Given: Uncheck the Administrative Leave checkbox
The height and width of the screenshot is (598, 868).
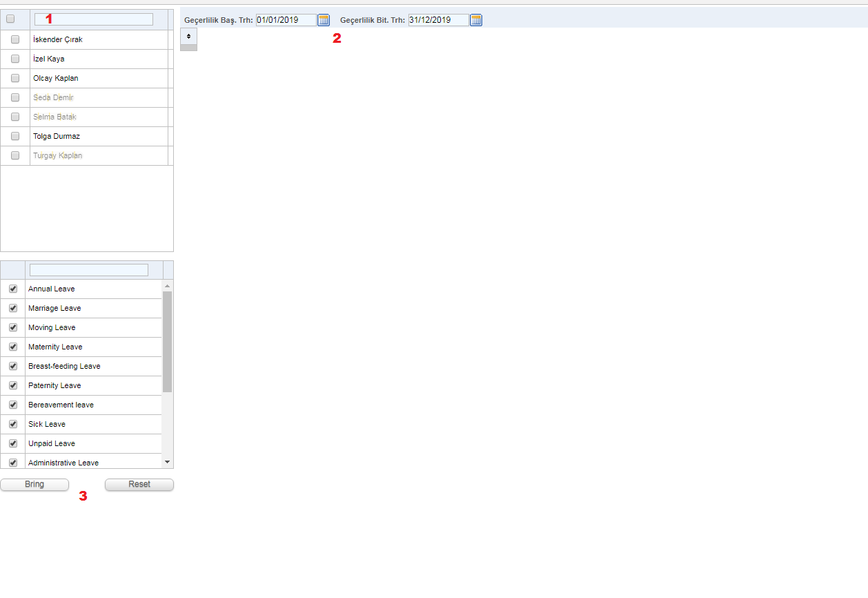Looking at the screenshot, I should [x=12, y=463].
